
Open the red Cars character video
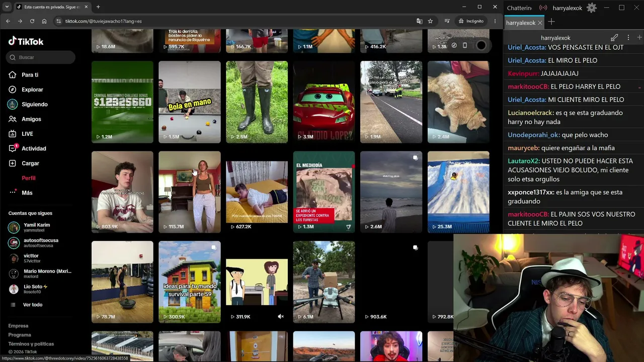324,102
